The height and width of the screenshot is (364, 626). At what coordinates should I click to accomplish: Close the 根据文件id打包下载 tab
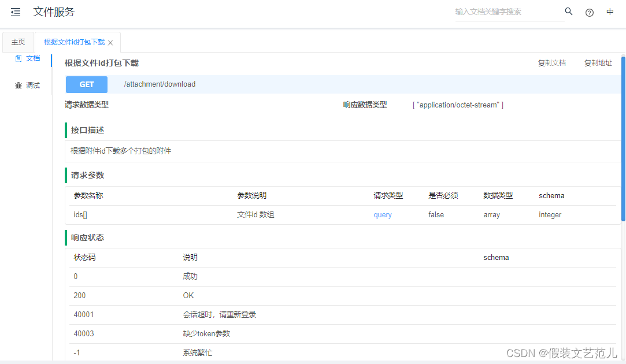(110, 43)
